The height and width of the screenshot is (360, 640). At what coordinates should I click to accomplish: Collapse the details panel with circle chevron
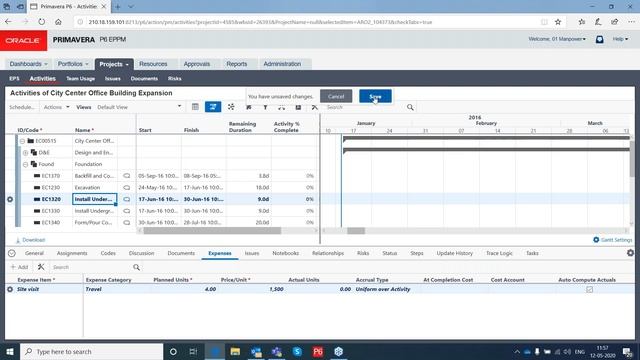point(12,253)
